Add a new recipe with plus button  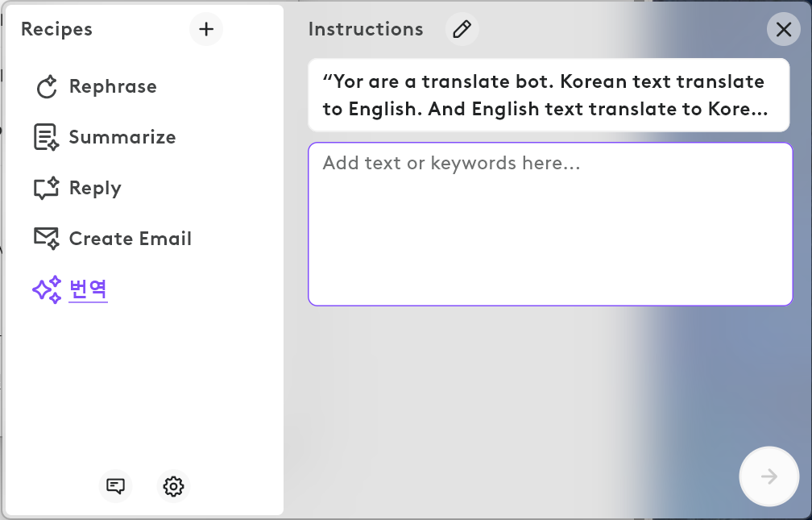coord(206,29)
